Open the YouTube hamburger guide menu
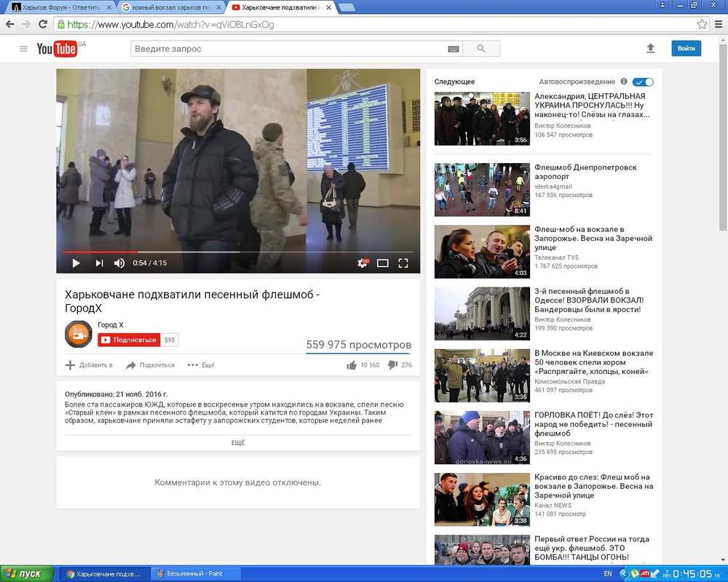728x582 pixels. tap(23, 49)
